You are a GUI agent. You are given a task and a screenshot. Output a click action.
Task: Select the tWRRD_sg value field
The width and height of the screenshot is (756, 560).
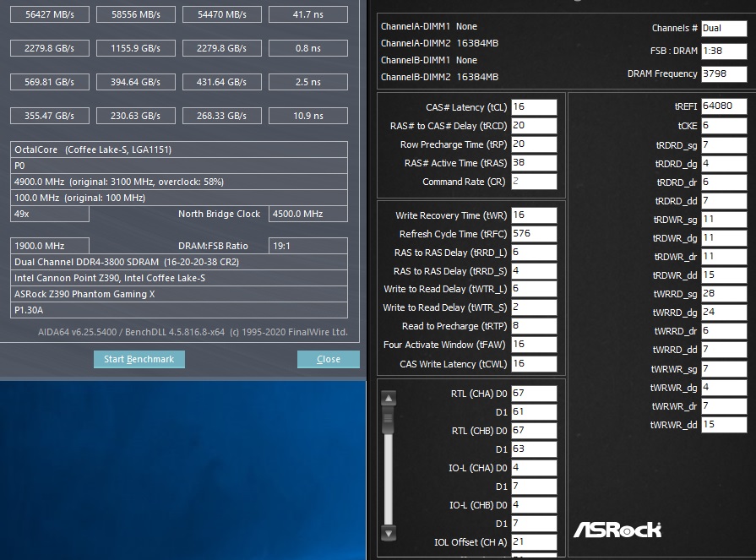point(724,293)
